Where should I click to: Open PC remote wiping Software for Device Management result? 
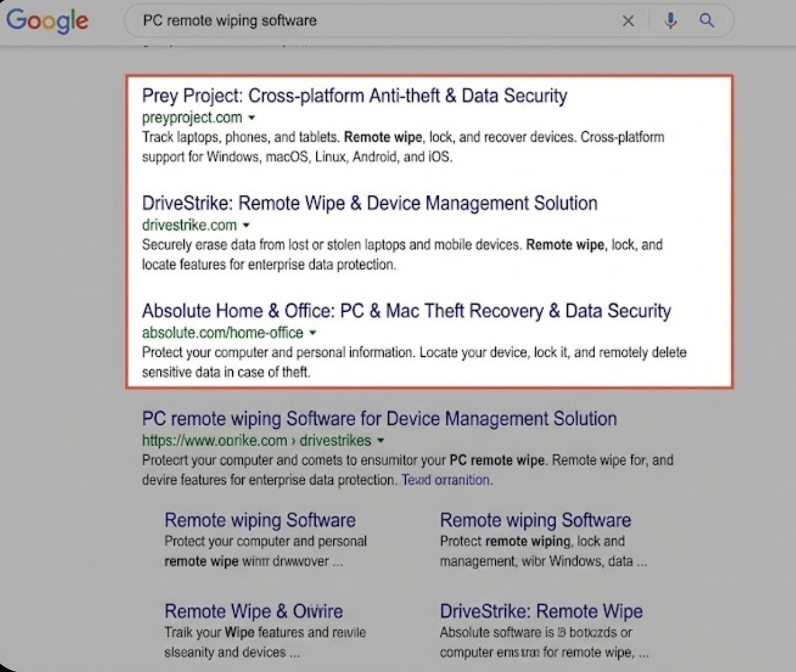point(379,418)
